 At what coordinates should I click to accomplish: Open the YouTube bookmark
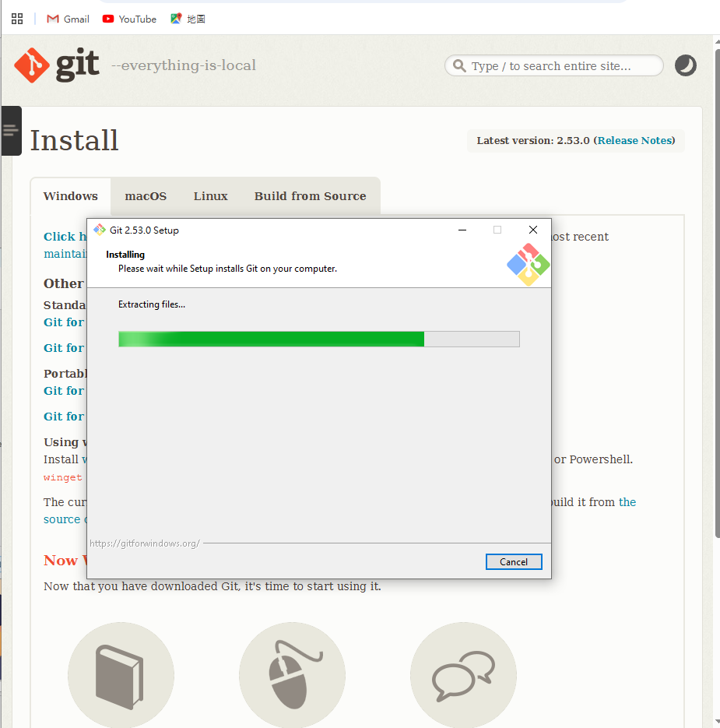(129, 19)
